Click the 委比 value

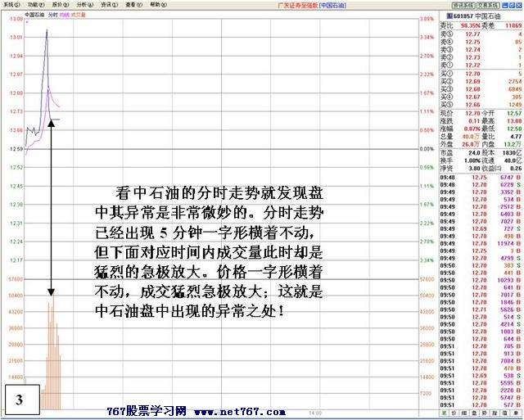[x=470, y=25]
